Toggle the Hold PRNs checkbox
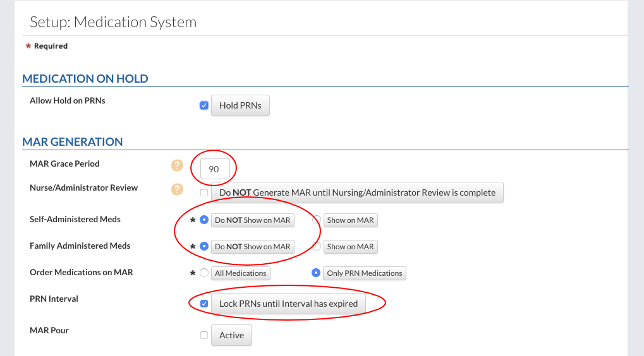This screenshot has height=356, width=644. point(204,105)
